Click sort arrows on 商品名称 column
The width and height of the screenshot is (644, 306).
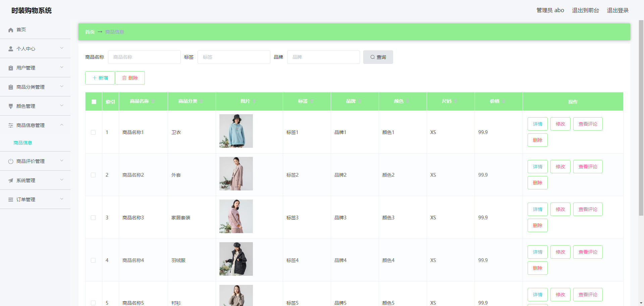pos(153,101)
